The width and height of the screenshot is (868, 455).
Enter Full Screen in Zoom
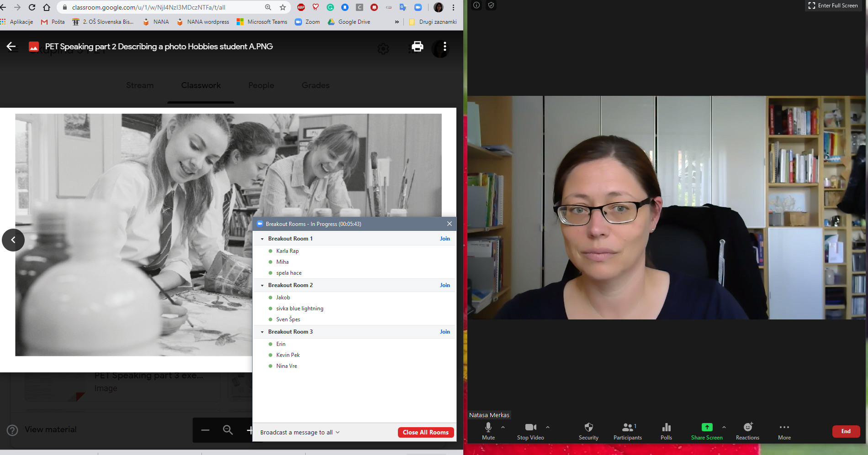(x=833, y=5)
